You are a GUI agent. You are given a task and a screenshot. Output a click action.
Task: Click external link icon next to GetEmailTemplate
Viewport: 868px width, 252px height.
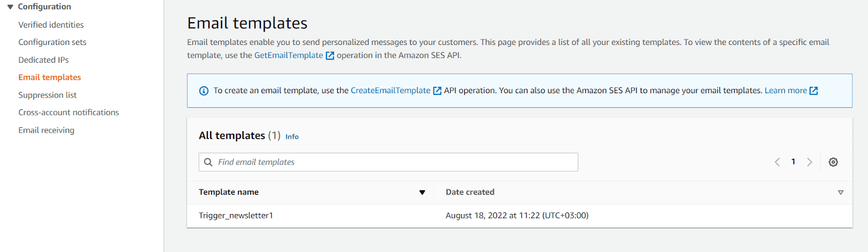pyautogui.click(x=330, y=55)
